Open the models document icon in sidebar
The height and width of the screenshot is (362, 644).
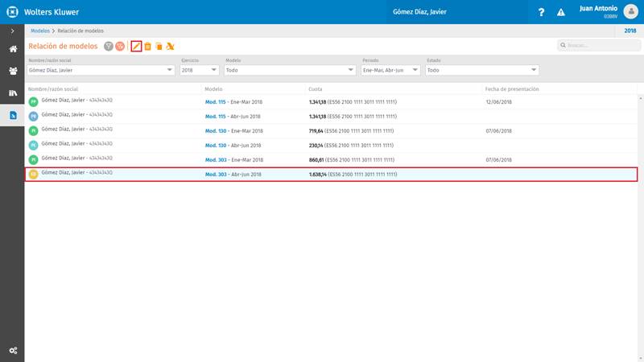(13, 115)
